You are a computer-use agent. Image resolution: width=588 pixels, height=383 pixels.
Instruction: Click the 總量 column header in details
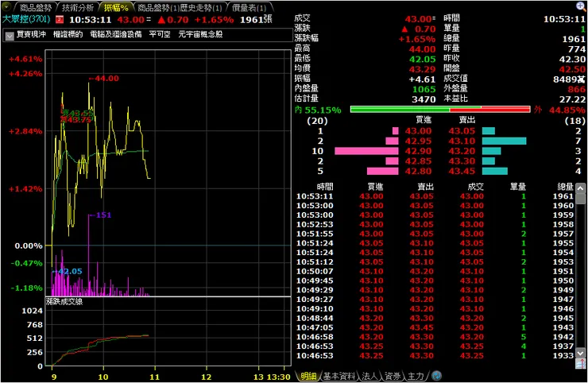click(565, 187)
